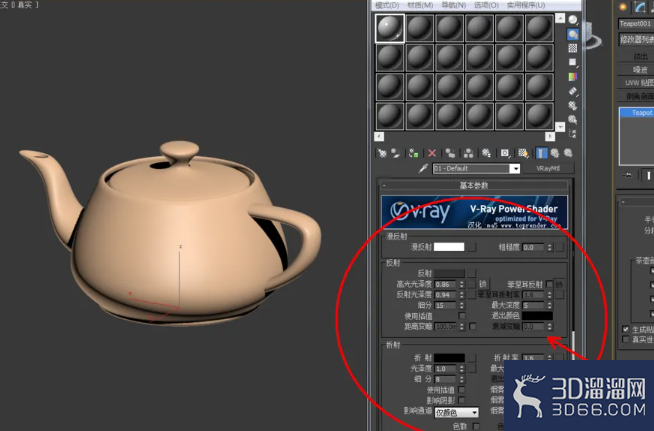Click the 漫反射 map button next to swatch
The width and height of the screenshot is (654, 431).
(472, 247)
